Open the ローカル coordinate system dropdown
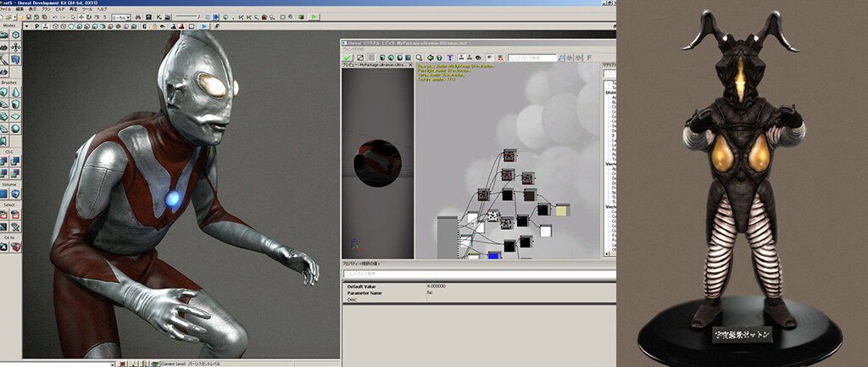The height and width of the screenshot is (367, 868). point(120,17)
